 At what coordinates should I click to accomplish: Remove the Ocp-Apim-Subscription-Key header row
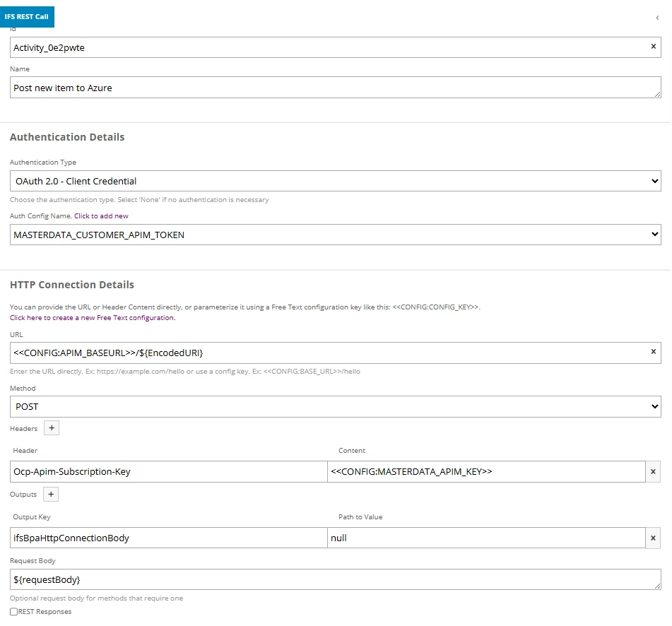(653, 472)
